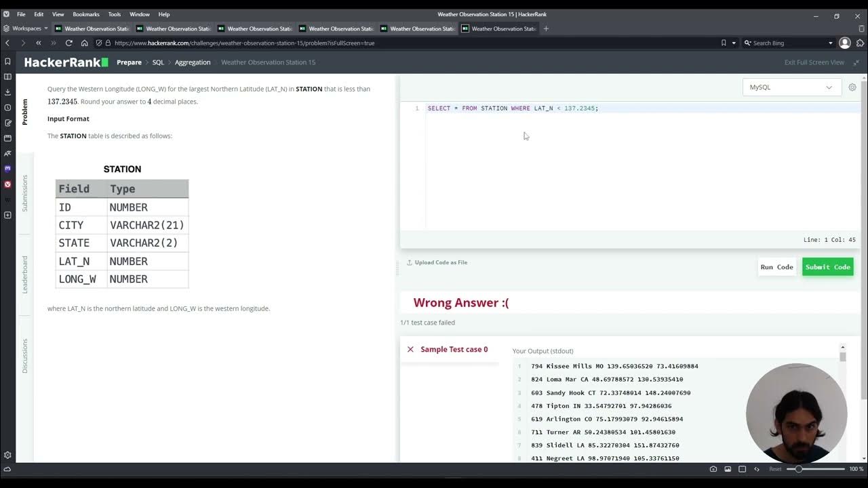The height and width of the screenshot is (488, 868).
Task: Click the site security padlock icon
Action: pyautogui.click(x=108, y=43)
